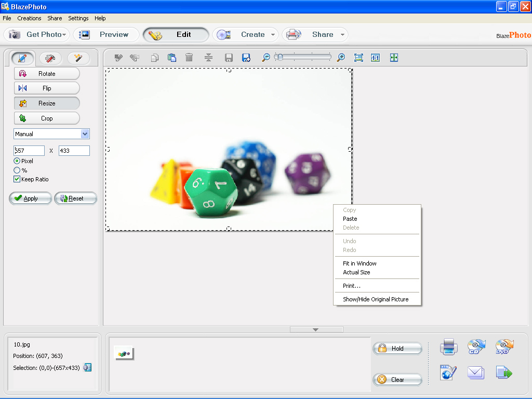The image size is (532, 399).
Task: Click the printer icon in bottom panel
Action: (x=448, y=347)
